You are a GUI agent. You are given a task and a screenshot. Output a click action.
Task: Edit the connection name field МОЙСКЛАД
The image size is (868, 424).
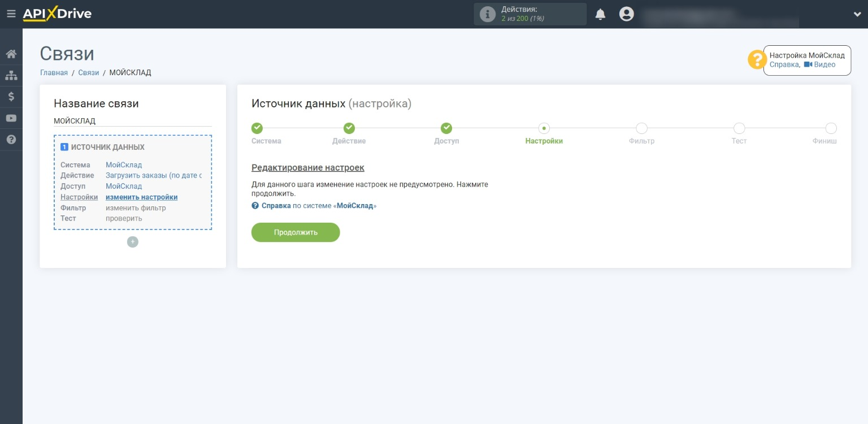[x=133, y=121]
